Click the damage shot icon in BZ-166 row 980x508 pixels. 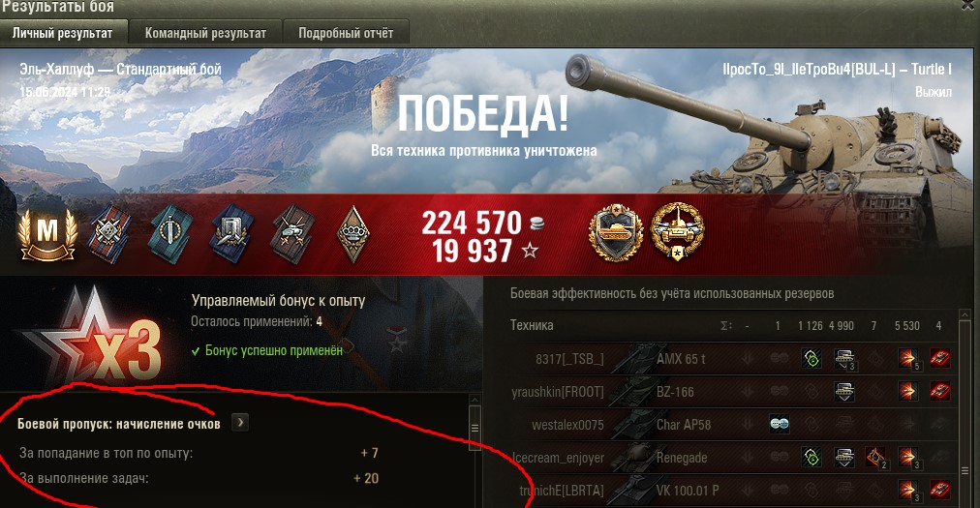907,392
